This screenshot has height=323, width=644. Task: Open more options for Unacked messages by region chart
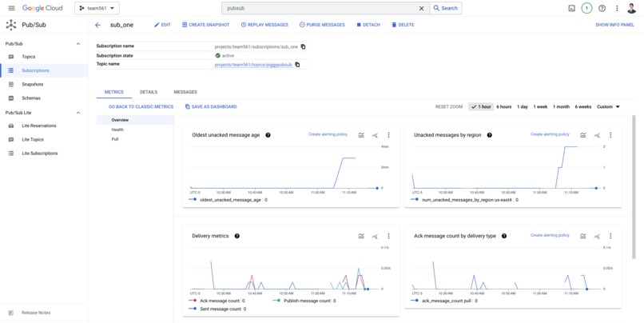610,135
